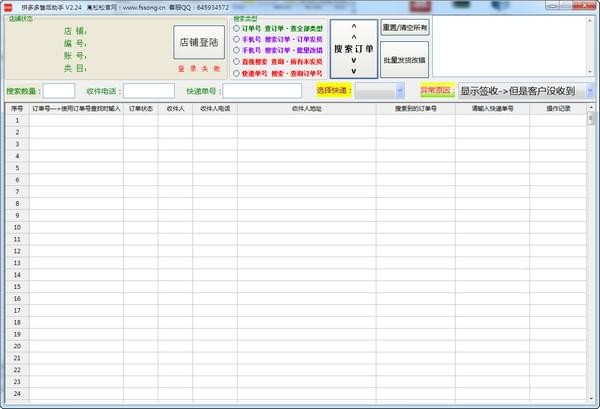Image resolution: width=600 pixels, height=409 pixels.
Task: Click the courier number cell in row 7
Action: pos(492,192)
